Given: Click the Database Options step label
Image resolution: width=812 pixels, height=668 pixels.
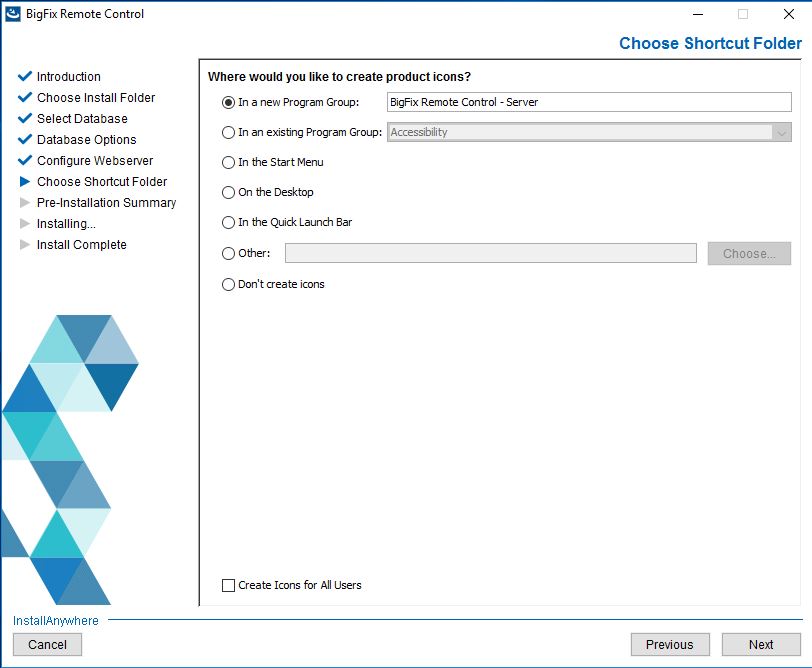Looking at the screenshot, I should 86,140.
